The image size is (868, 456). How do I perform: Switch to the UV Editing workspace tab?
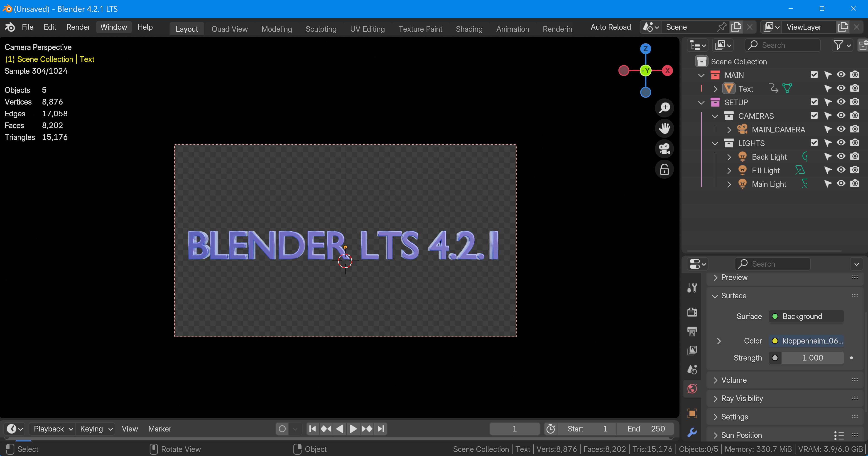367,29
